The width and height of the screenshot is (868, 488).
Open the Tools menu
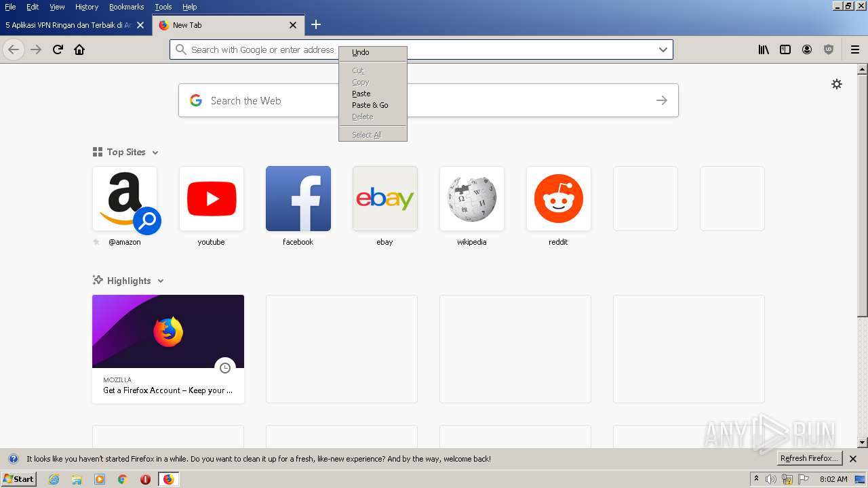coord(163,7)
